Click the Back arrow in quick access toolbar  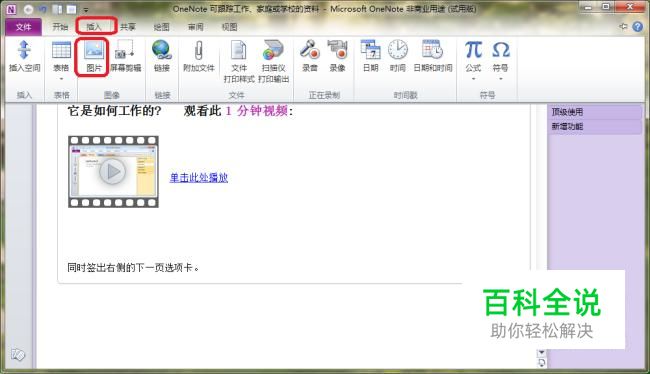click(28, 9)
